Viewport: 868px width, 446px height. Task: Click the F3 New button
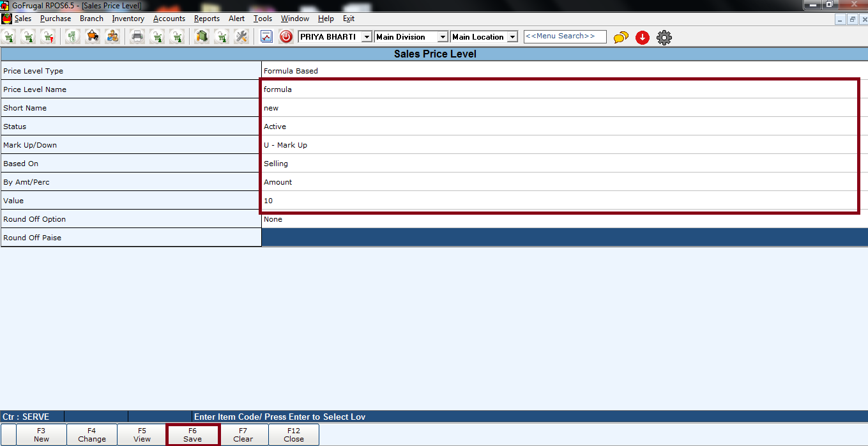[42, 434]
